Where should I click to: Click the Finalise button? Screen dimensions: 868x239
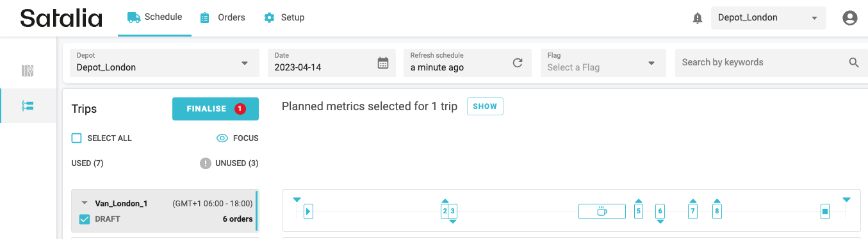(x=215, y=109)
